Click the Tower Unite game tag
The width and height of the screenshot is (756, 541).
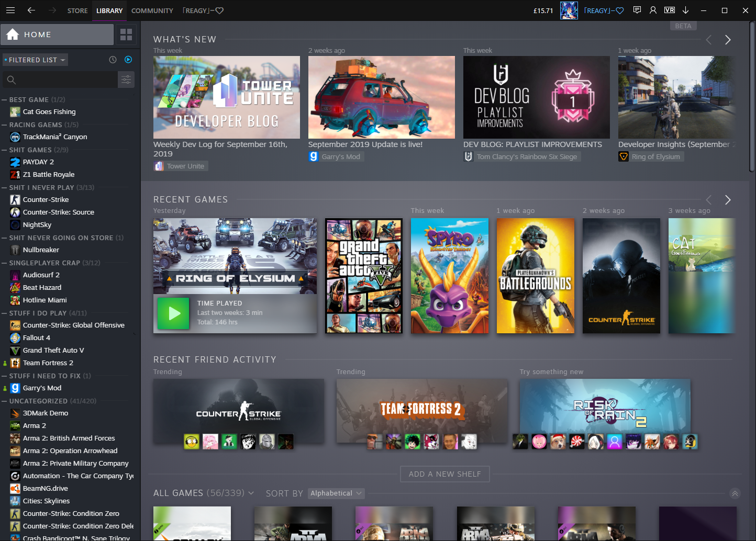181,166
